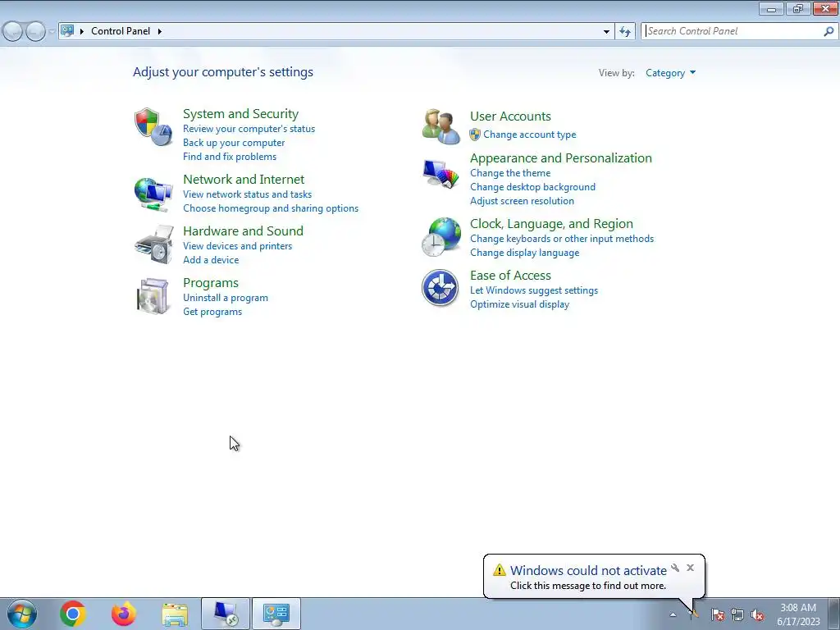Image resolution: width=840 pixels, height=630 pixels.
Task: Go back with the Back arrow button
Action: tap(13, 32)
